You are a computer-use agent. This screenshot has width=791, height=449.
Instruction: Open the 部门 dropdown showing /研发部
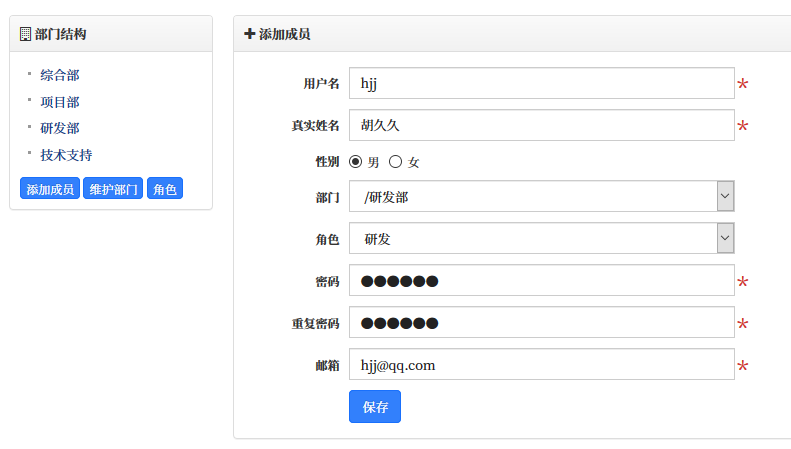click(x=541, y=196)
